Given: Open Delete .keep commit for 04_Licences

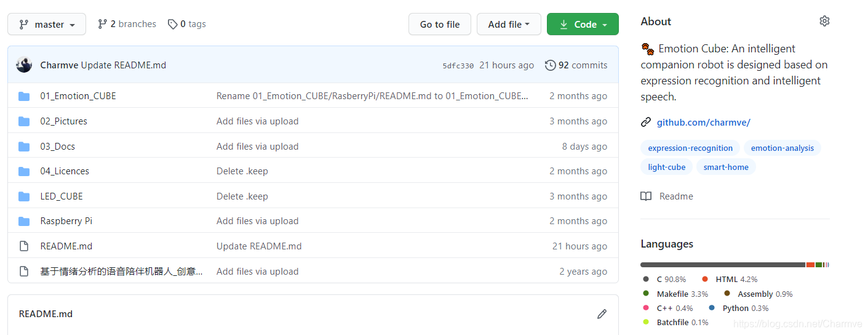Looking at the screenshot, I should (242, 171).
